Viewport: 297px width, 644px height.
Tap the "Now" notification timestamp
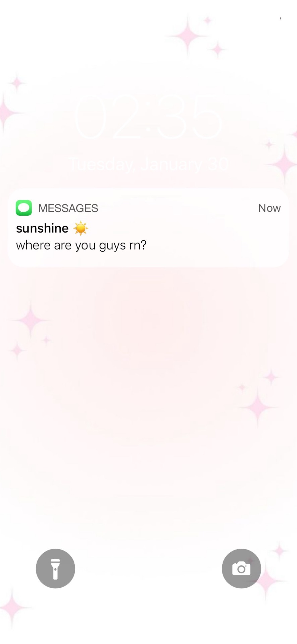269,208
